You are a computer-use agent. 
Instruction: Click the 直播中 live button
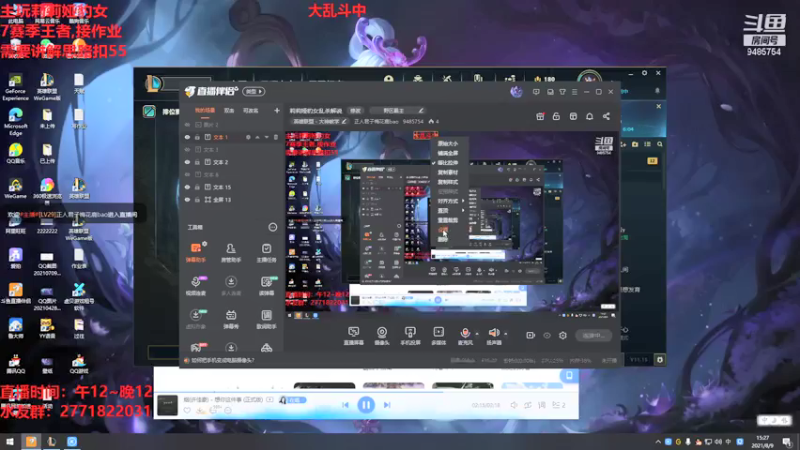pyautogui.click(x=593, y=335)
